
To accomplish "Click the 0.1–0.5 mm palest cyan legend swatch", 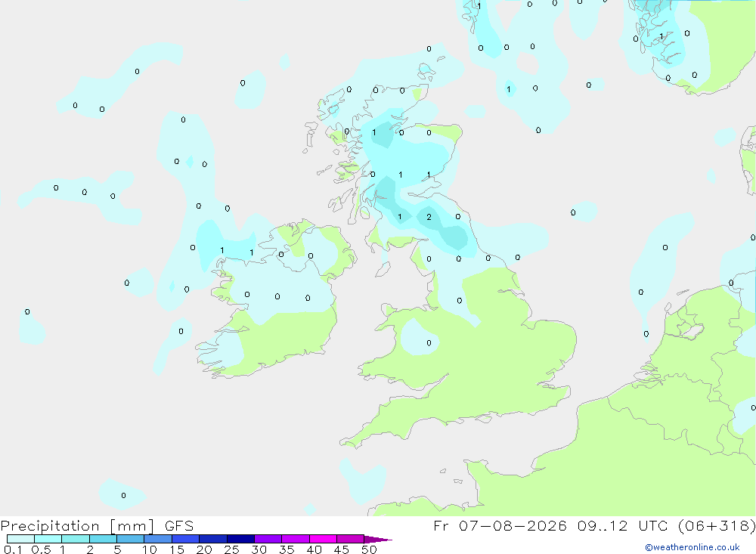I will 20,539.
